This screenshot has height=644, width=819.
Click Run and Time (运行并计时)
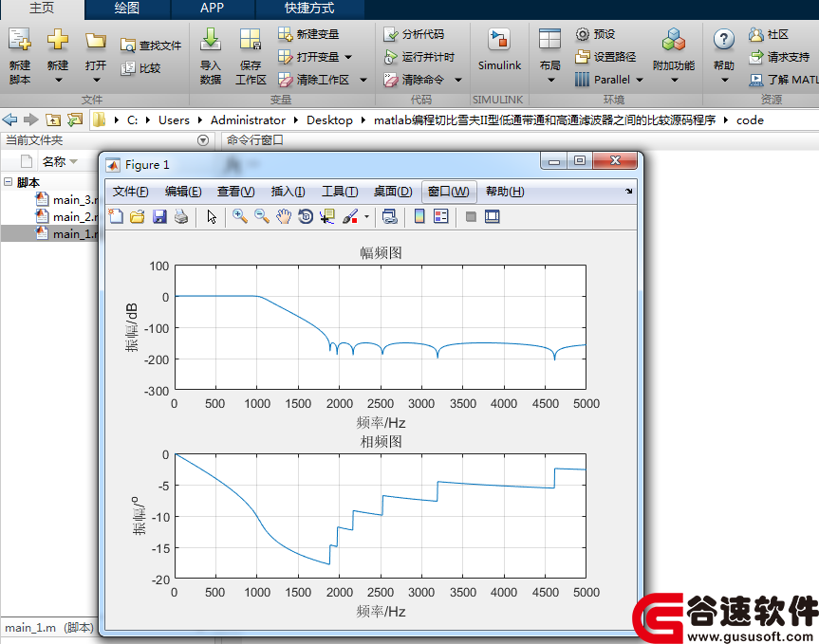[419, 57]
